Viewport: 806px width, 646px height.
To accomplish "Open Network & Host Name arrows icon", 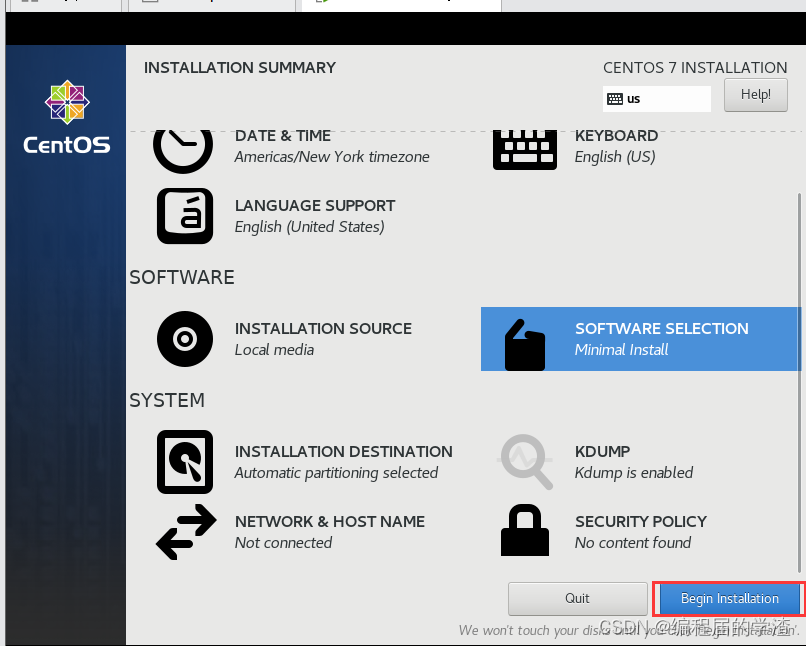I will (186, 532).
